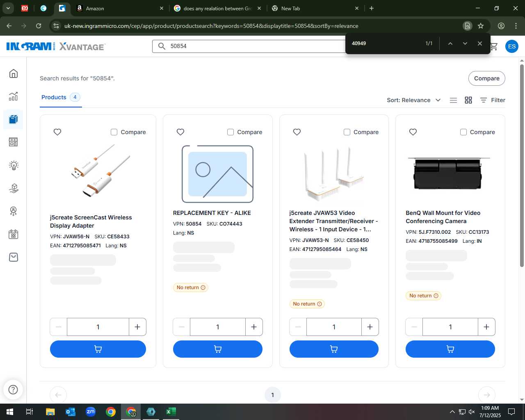Viewport: 525px width, 420px height.
Task: Tick Compare for ScreenCast Wireless Display Adapter
Action: 114,132
